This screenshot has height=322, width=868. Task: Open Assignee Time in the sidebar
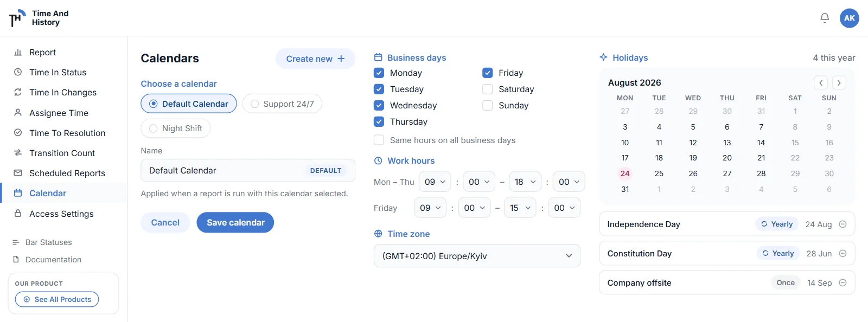[63, 113]
